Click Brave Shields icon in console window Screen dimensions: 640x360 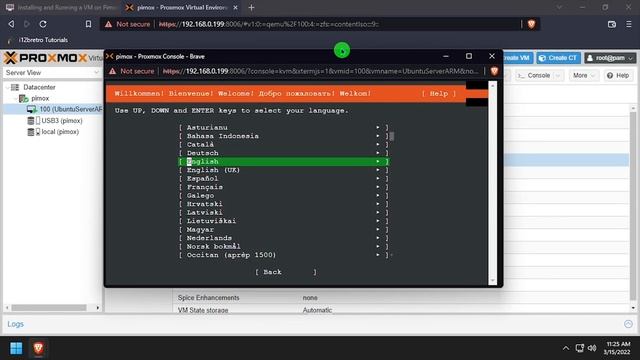pos(494,71)
